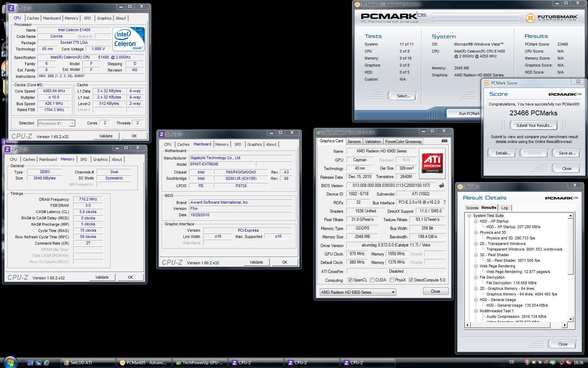Screen dimensions: 588x368
Task: Click Submit Your Results button
Action: click(534, 125)
